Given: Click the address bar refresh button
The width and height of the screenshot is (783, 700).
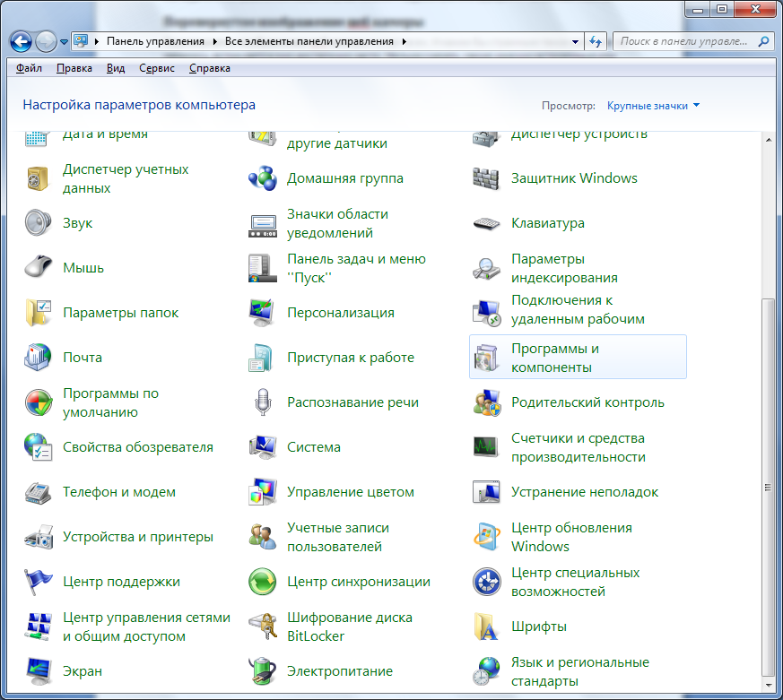Looking at the screenshot, I should pos(596,41).
